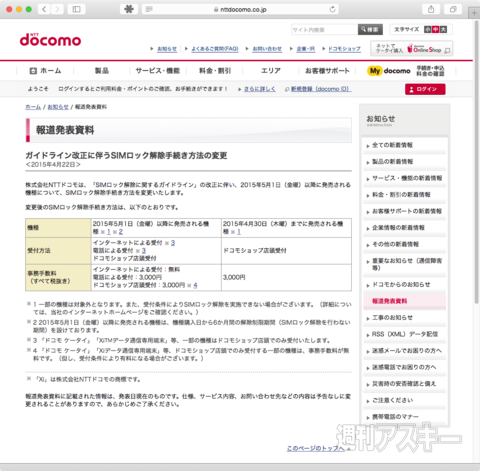Open RSS (XML) データ配信 in sidebar
Screen dimensions: 480x471
click(x=404, y=334)
